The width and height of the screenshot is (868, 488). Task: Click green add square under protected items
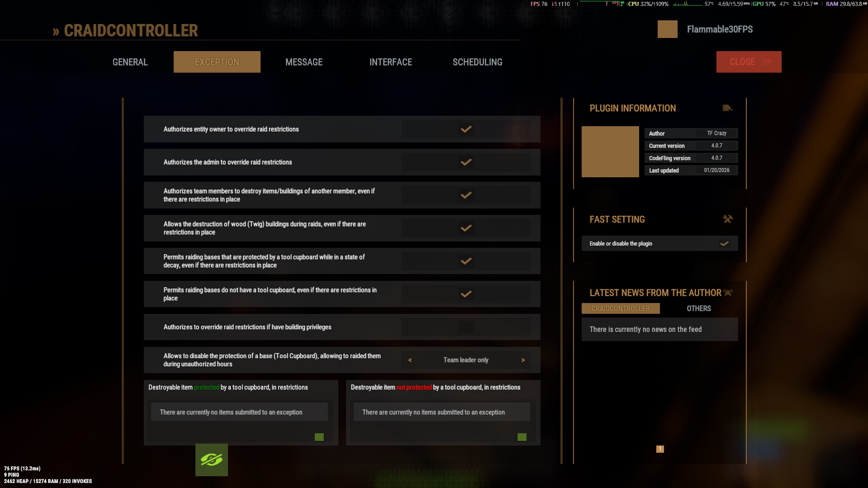pyautogui.click(x=319, y=437)
